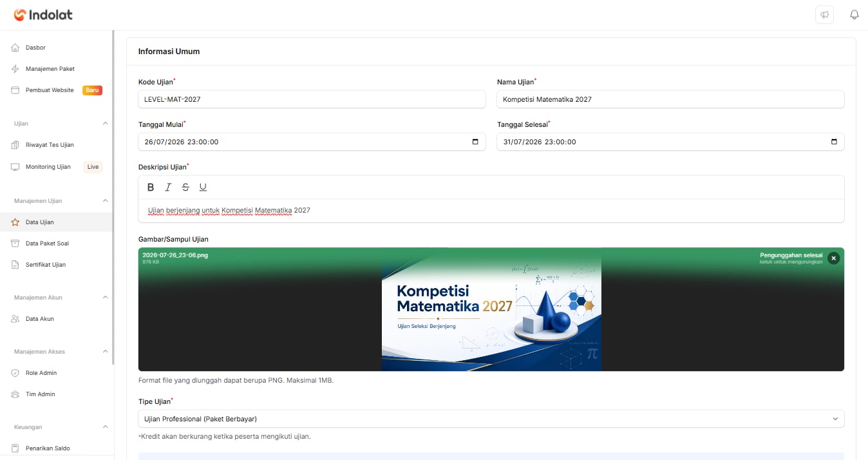Collapse the Keuangan sidebar section

coord(106,427)
